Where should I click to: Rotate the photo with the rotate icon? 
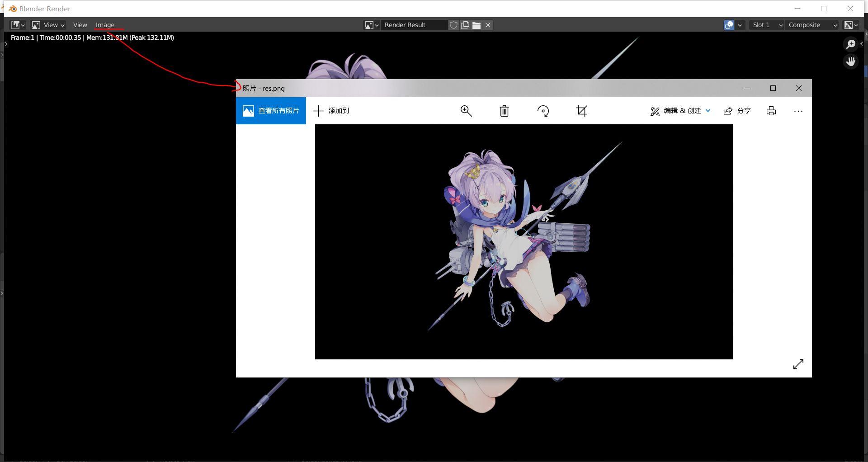(543, 111)
